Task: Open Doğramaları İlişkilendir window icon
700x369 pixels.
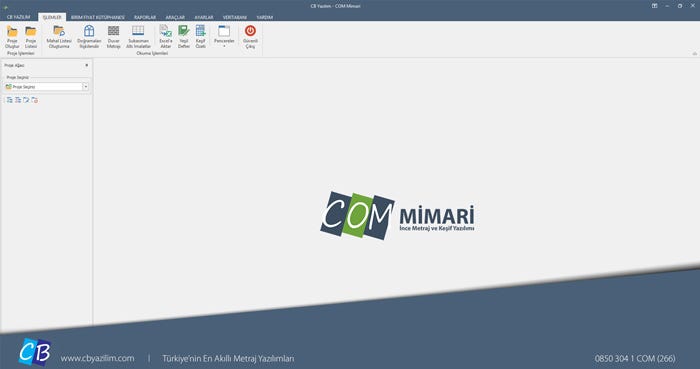Action: 89,31
